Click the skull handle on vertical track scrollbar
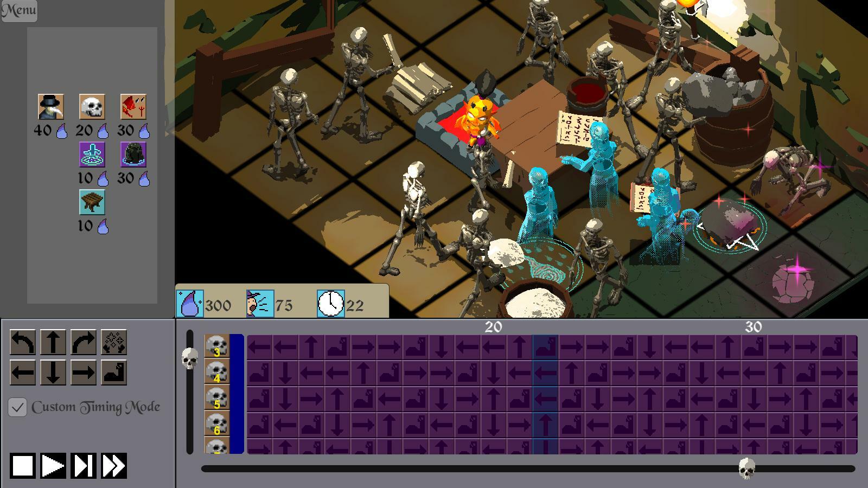Image resolution: width=868 pixels, height=488 pixels. 189,358
